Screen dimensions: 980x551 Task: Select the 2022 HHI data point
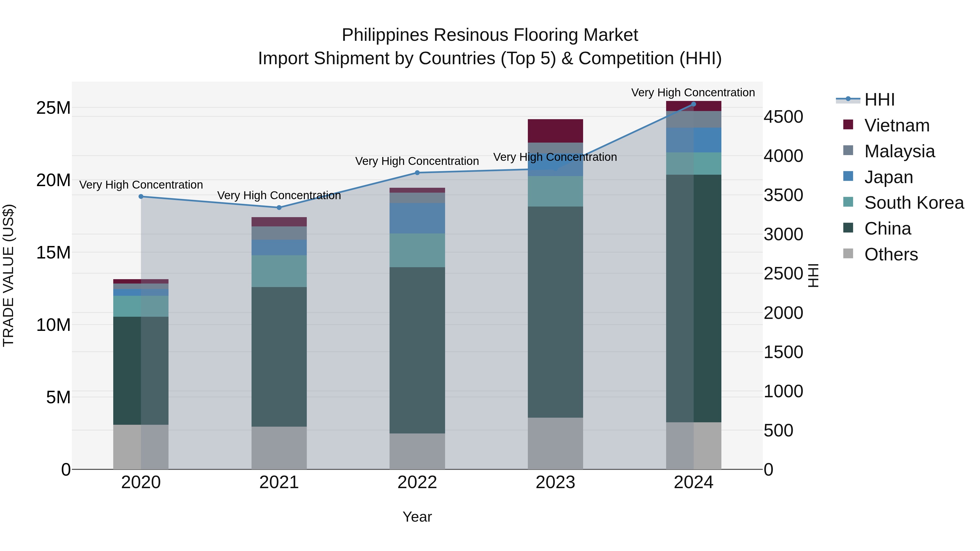[417, 173]
